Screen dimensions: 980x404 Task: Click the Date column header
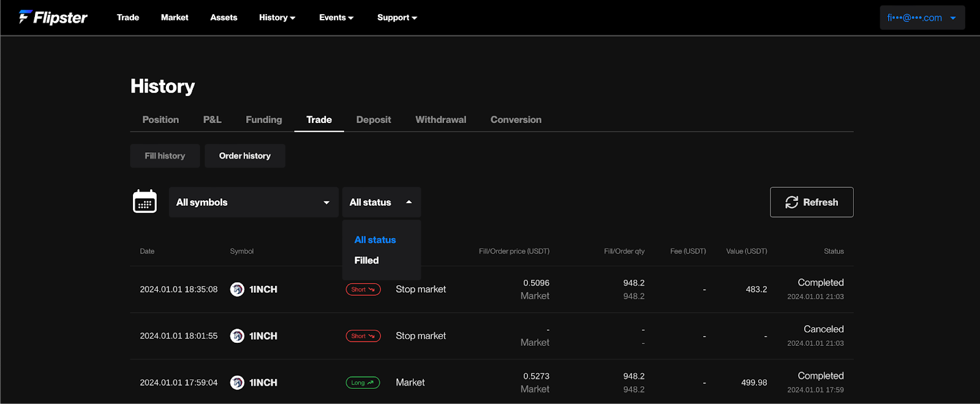pyautogui.click(x=147, y=251)
